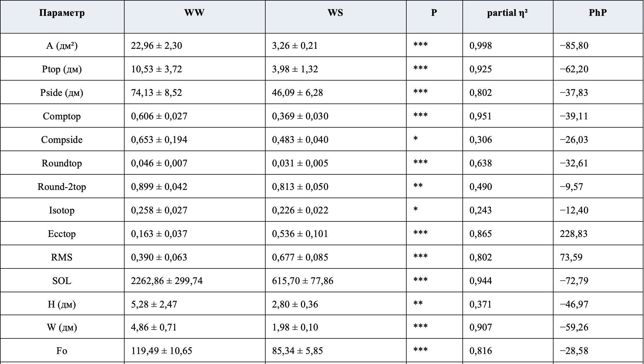The image size is (644, 364).
Task: Select the WW column header
Action: point(194,13)
